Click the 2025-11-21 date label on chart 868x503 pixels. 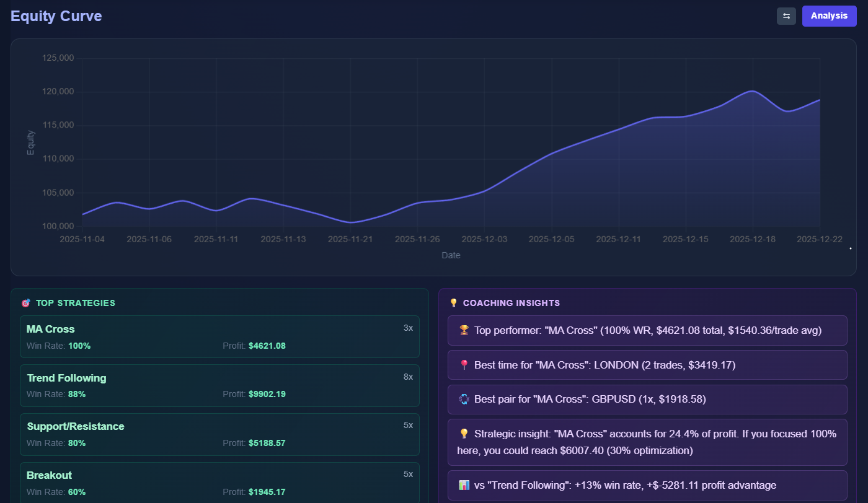(x=351, y=239)
